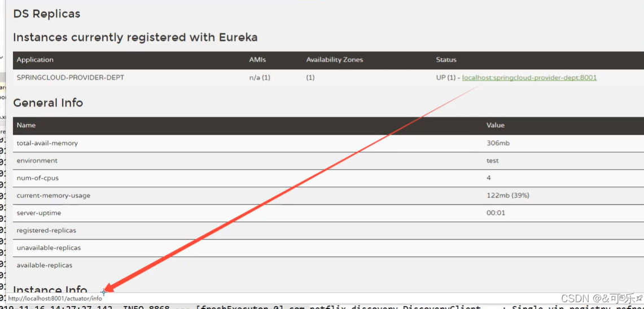This screenshot has width=644, height=309.
Task: Click the 'n/a (1)' AMIs cell
Action: (260, 77)
